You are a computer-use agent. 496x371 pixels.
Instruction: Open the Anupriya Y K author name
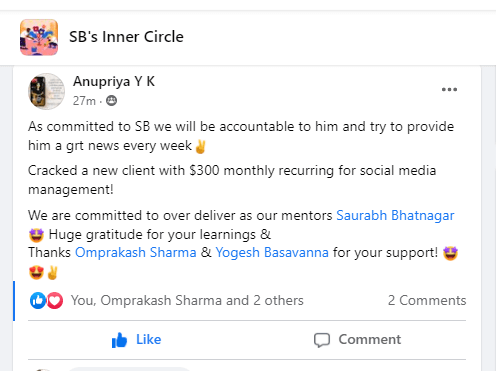point(114,81)
